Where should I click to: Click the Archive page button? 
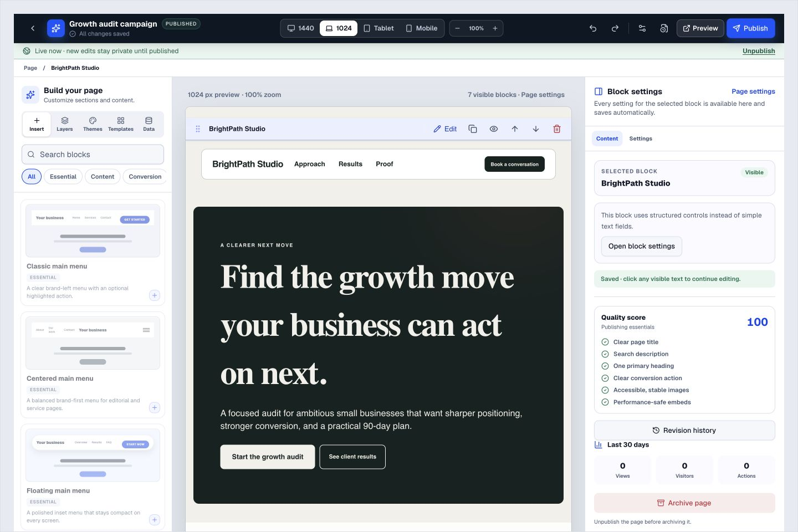684,503
